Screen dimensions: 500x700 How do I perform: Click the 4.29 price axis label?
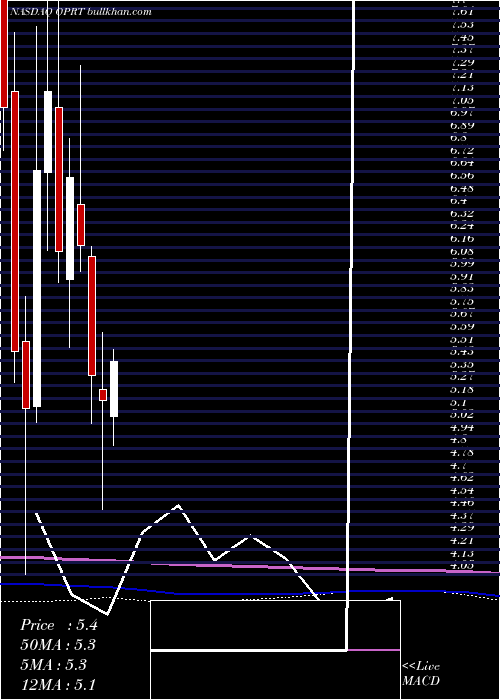coord(462,528)
